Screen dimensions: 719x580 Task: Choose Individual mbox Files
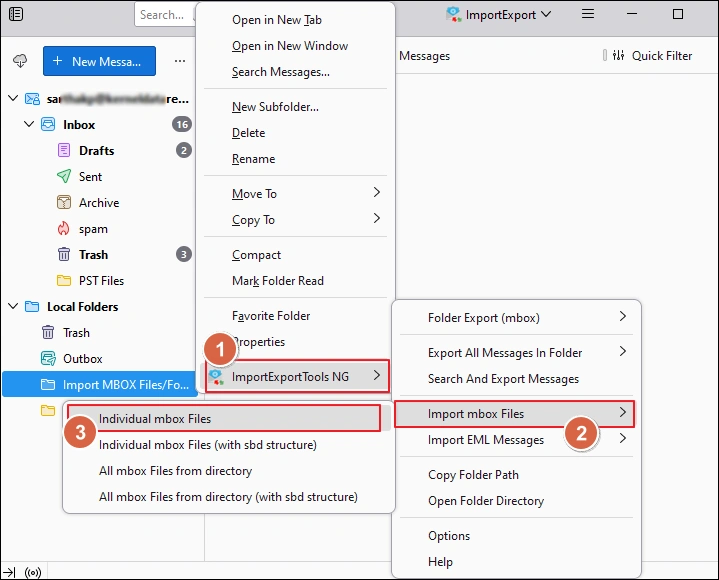224,419
